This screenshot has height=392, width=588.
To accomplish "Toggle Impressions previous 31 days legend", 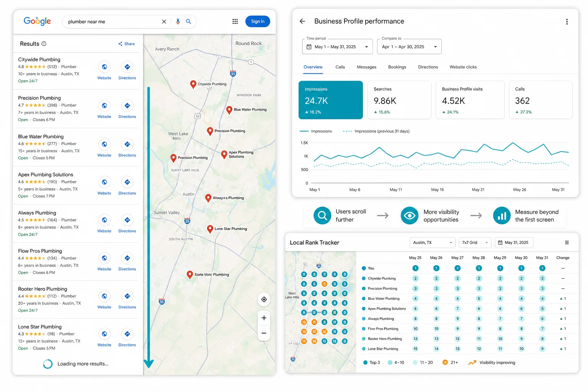I will 376,131.
